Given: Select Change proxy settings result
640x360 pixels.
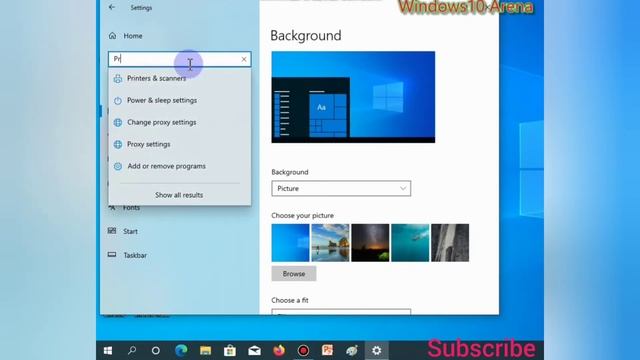Looking at the screenshot, I should [x=180, y=122].
